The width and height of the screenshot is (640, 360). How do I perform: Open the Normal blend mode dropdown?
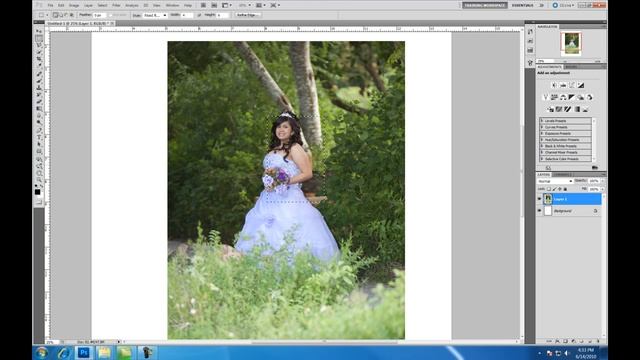(x=555, y=181)
